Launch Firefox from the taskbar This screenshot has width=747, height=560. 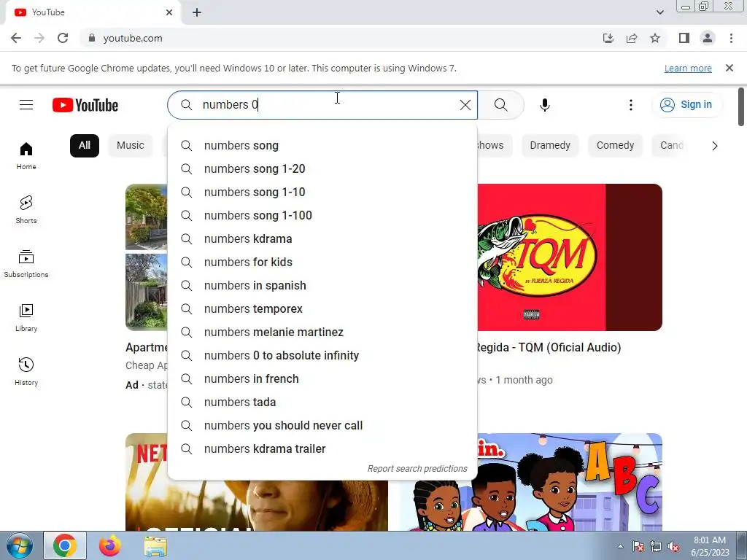coord(110,545)
